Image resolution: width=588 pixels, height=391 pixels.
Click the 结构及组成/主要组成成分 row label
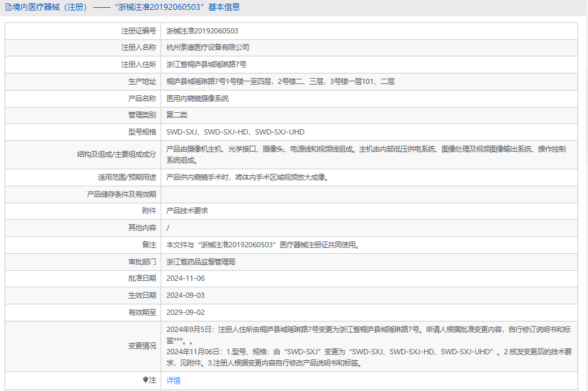click(x=116, y=155)
